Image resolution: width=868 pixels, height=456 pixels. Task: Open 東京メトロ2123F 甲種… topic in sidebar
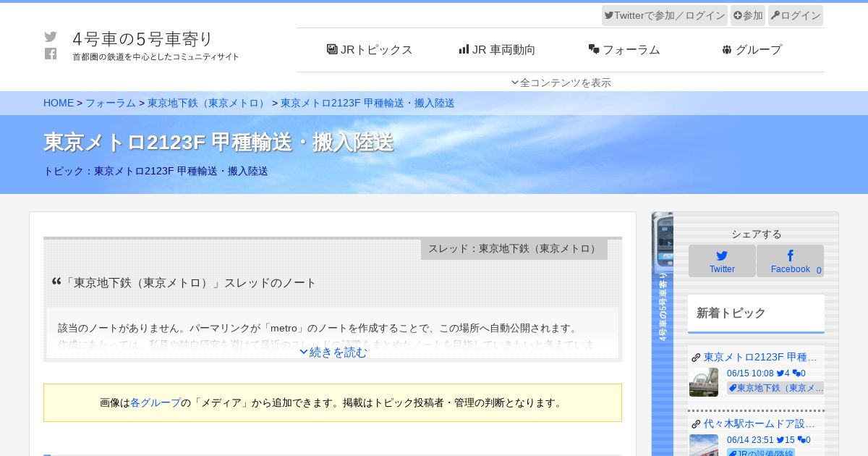760,357
